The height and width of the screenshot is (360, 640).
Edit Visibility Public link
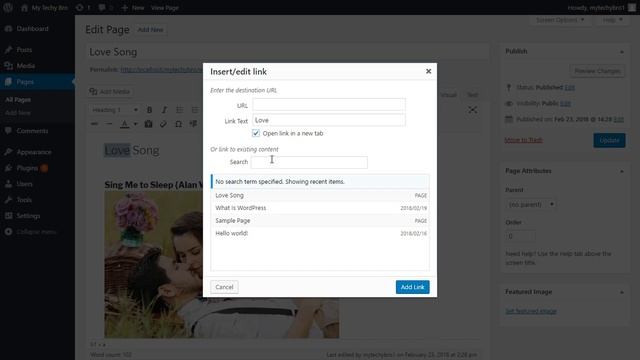565,104
